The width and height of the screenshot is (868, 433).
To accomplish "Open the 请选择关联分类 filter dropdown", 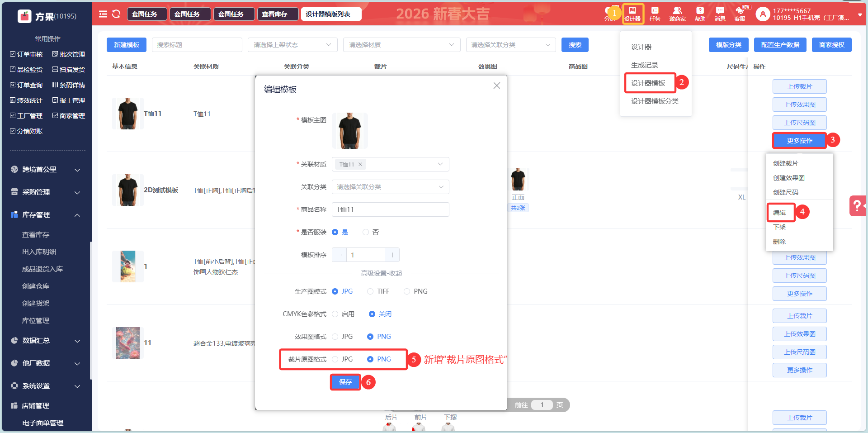I will click(511, 45).
